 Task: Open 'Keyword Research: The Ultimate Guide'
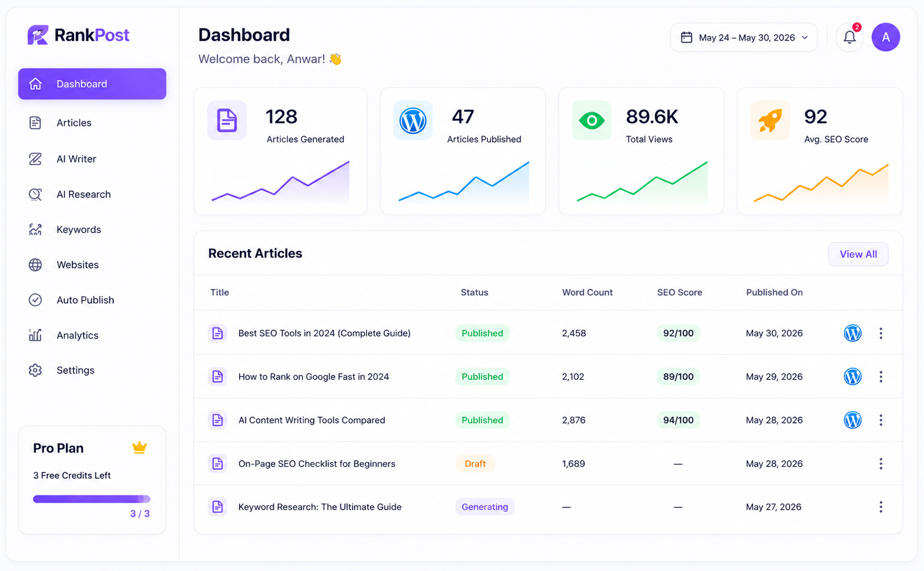(320, 507)
